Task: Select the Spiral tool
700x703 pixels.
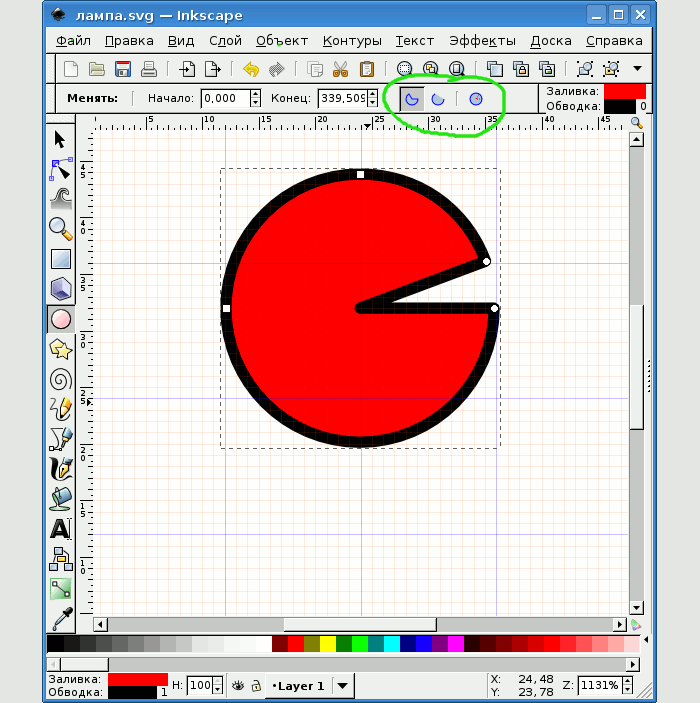Action: click(x=61, y=379)
